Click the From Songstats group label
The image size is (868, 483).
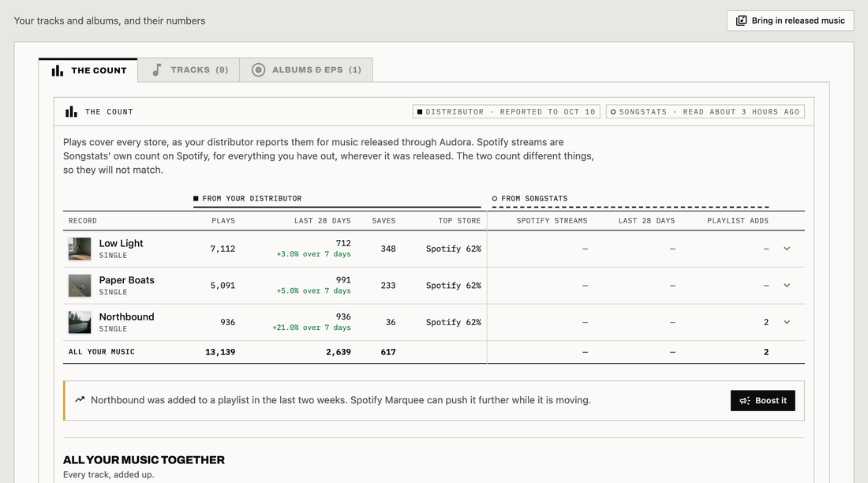(x=534, y=198)
